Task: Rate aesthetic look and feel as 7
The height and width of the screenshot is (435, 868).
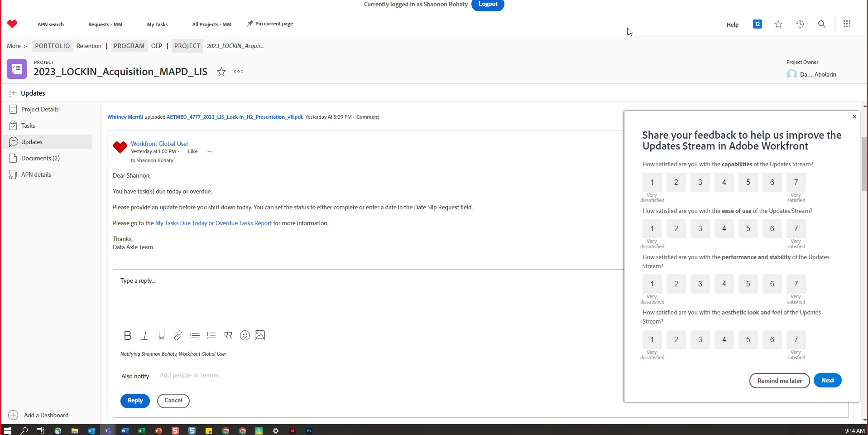Action: (796, 339)
